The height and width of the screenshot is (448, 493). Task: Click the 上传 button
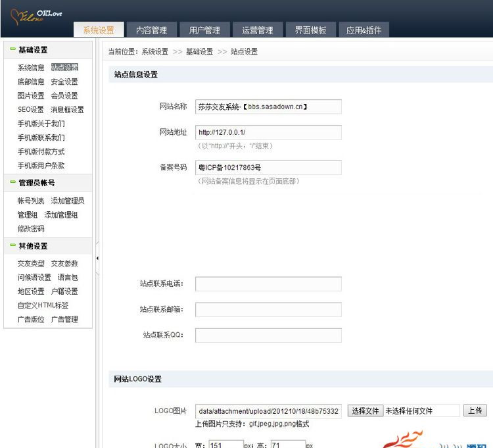point(475,411)
